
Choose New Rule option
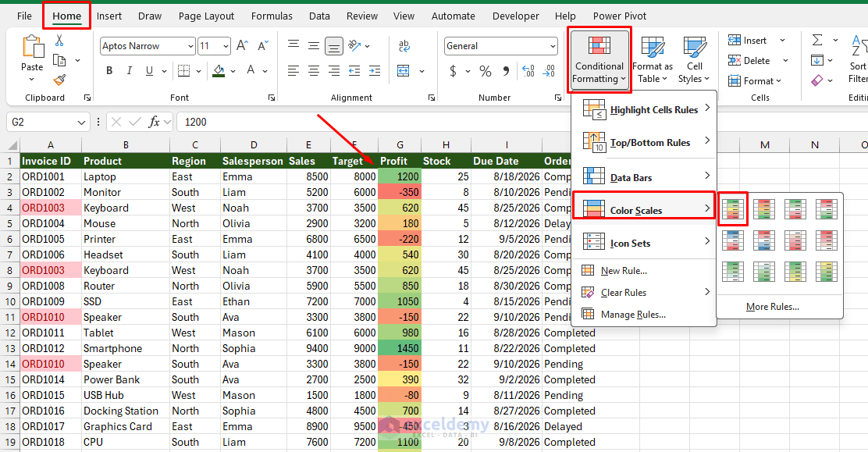624,271
